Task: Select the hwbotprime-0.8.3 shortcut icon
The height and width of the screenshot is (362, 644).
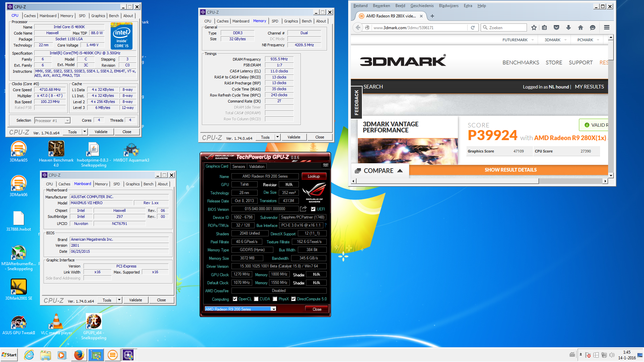Action: click(x=94, y=154)
